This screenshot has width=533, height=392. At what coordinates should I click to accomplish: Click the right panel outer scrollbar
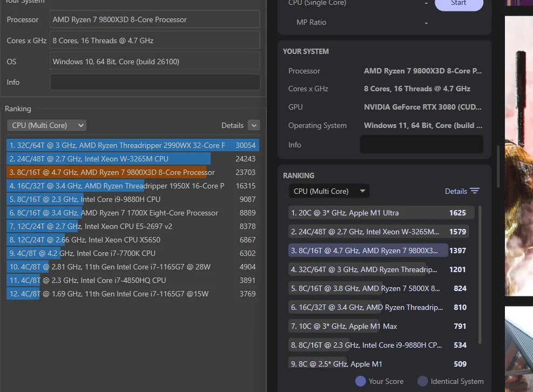(x=498, y=167)
